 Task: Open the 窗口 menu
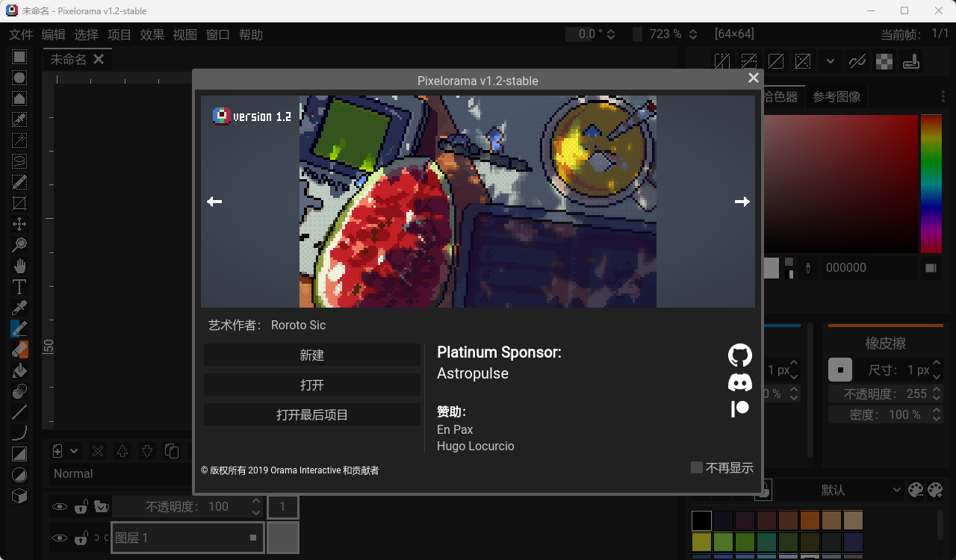pos(217,34)
